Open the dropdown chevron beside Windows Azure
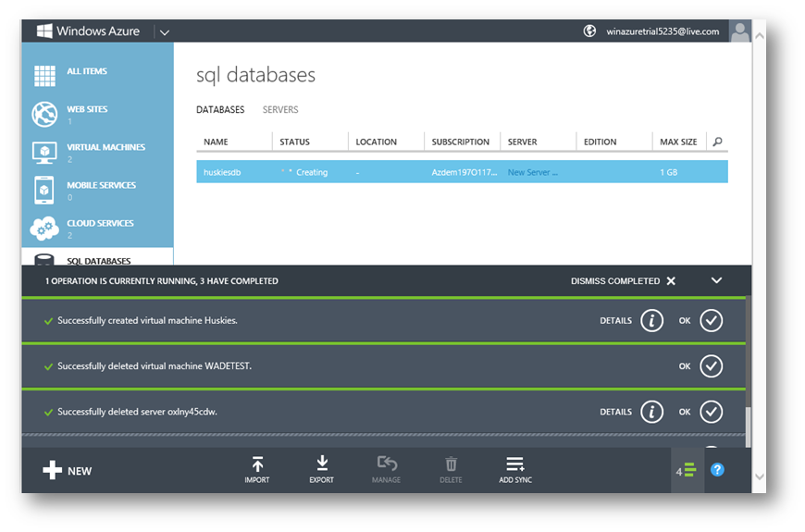805x532 pixels. click(165, 32)
